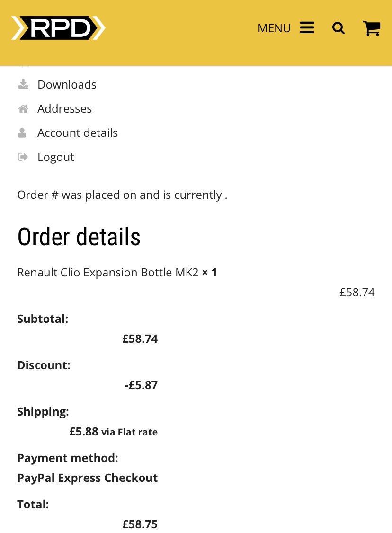
Task: Click the RPD logo
Action: (59, 28)
